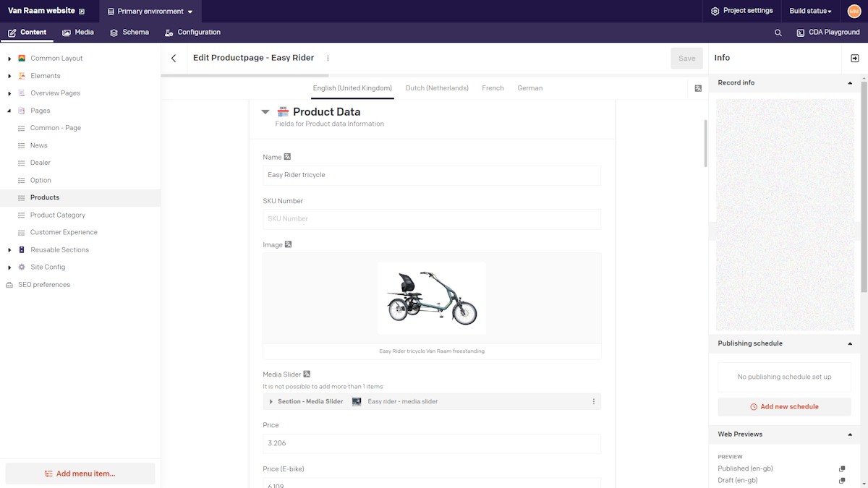Open Project settings

tap(742, 11)
